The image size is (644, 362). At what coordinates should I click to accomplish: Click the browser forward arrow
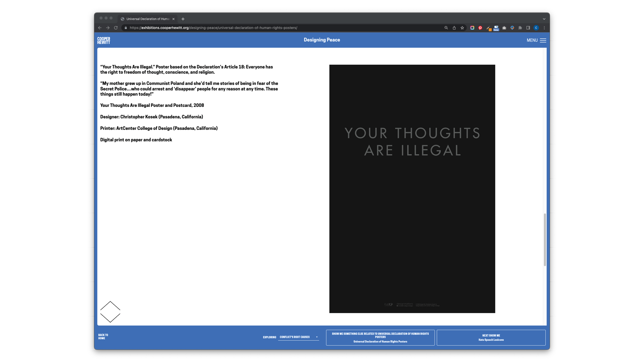click(x=108, y=28)
